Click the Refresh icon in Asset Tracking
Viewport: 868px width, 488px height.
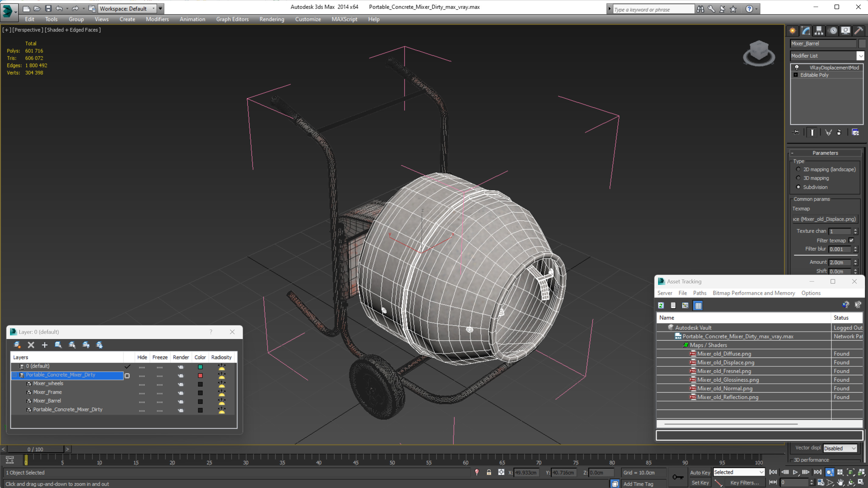click(x=661, y=305)
